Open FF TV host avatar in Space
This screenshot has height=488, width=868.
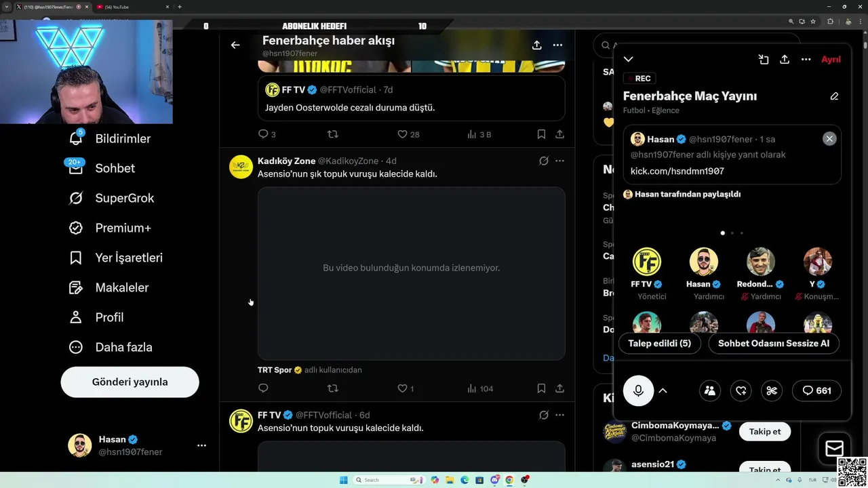pos(647,262)
